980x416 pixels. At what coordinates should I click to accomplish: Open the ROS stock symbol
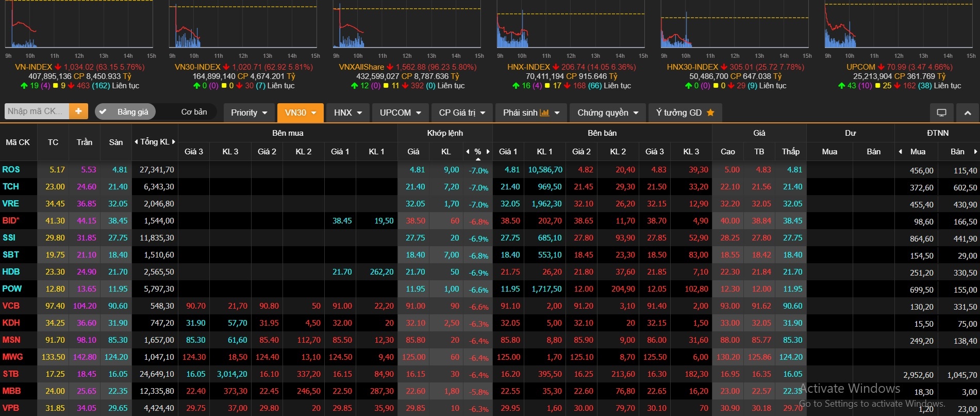coord(11,170)
